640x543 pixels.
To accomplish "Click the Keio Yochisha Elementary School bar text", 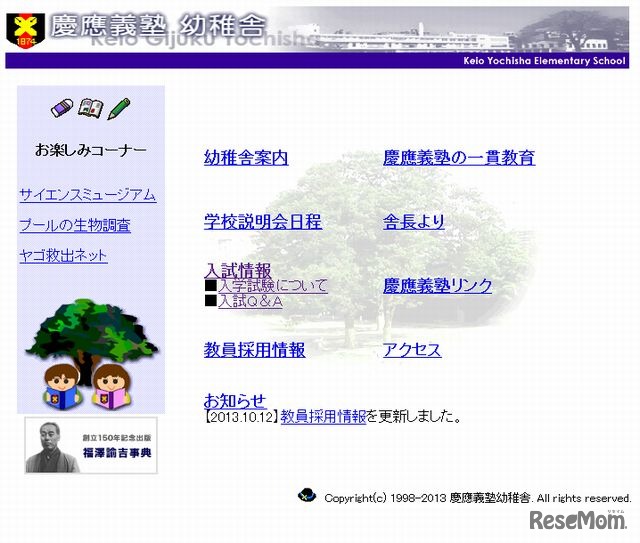I will click(544, 61).
